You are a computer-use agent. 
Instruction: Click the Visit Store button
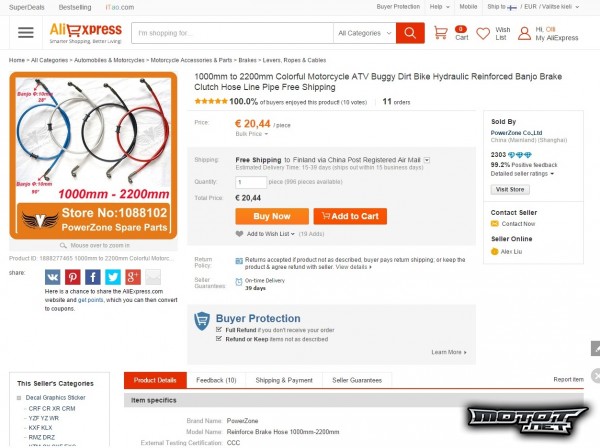click(510, 189)
